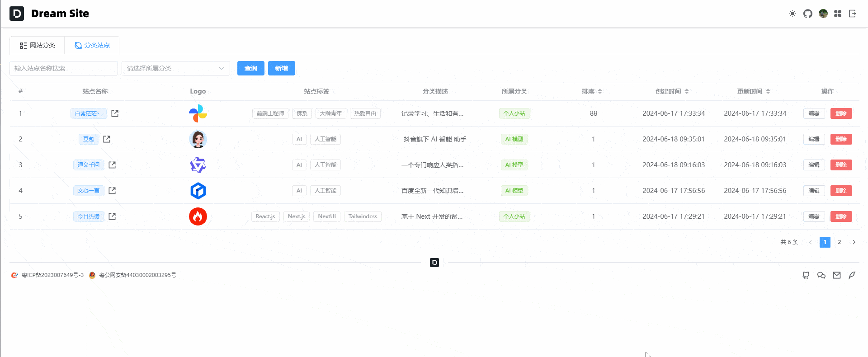Click 编辑 in the 豆包 row
The image size is (868, 357).
pos(814,139)
